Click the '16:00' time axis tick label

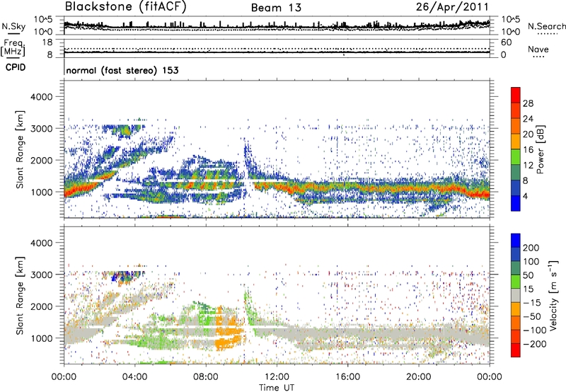[347, 377]
